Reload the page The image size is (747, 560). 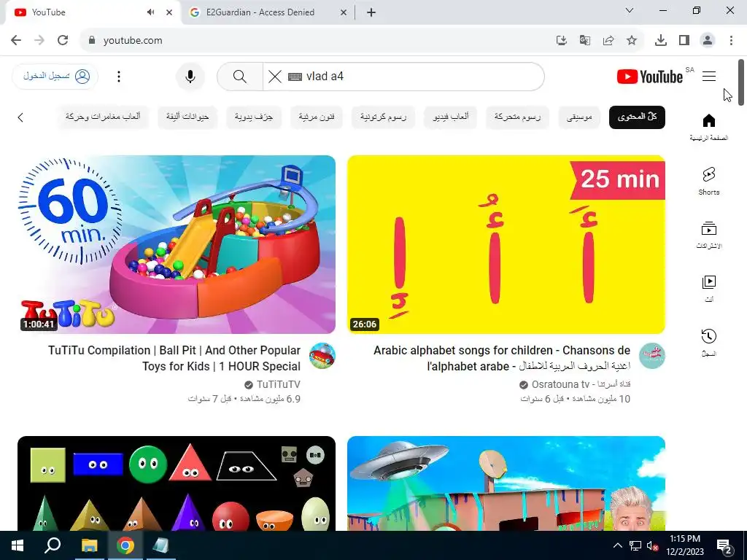click(63, 41)
